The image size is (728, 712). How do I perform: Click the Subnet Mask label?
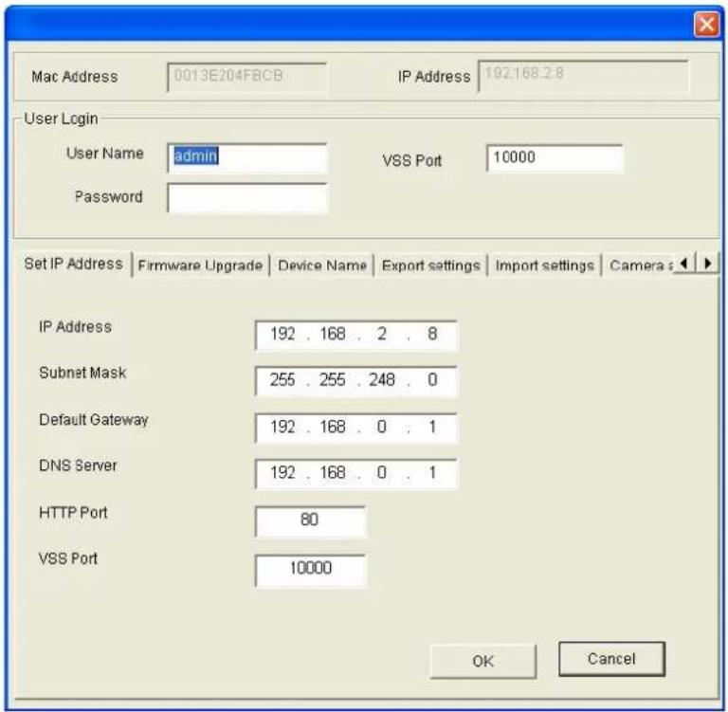pos(82,373)
